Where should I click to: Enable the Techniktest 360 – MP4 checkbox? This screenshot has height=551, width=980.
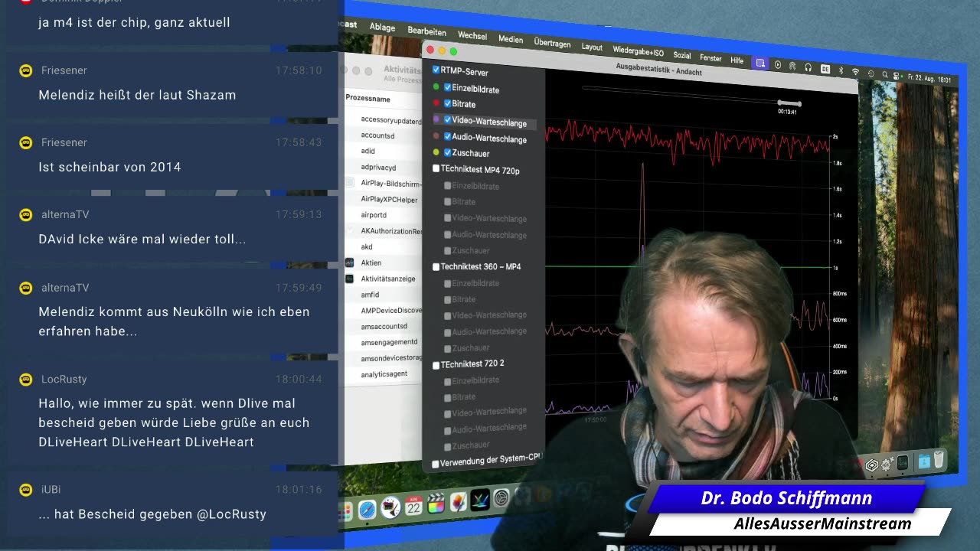coord(436,267)
